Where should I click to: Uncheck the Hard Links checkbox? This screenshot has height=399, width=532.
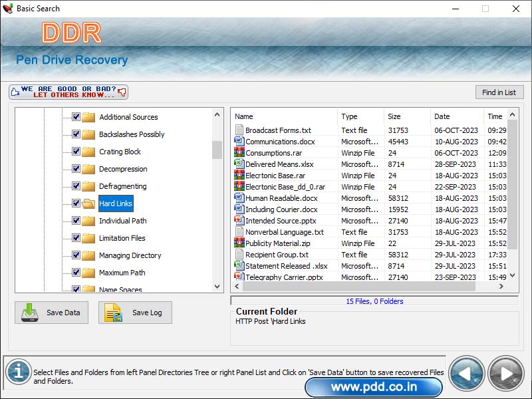click(x=75, y=203)
